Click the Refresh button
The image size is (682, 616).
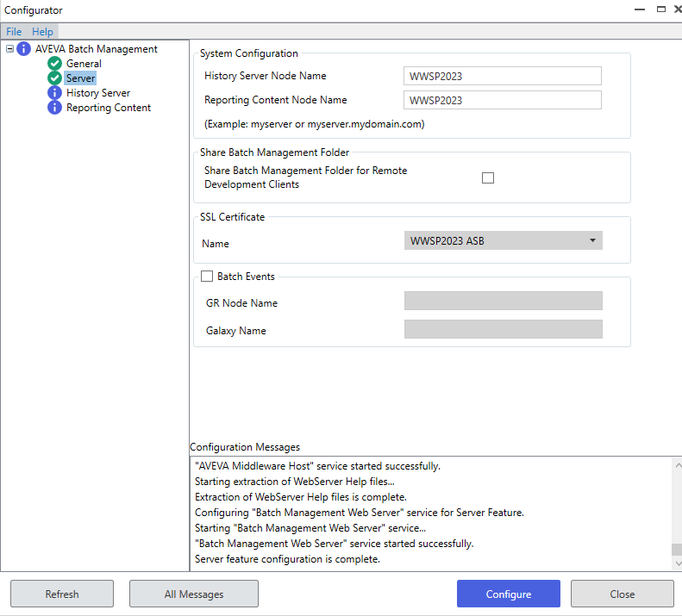point(62,594)
